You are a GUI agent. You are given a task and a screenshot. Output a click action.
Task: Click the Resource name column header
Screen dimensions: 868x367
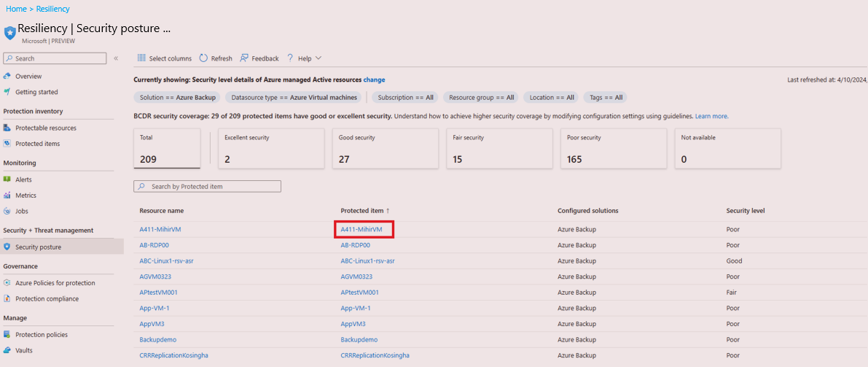[x=162, y=211]
